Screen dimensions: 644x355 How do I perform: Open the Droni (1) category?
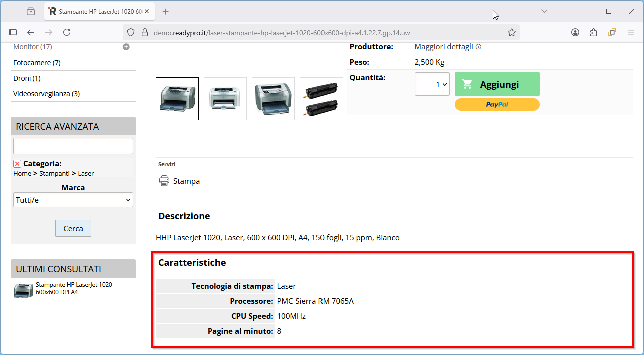pos(27,78)
